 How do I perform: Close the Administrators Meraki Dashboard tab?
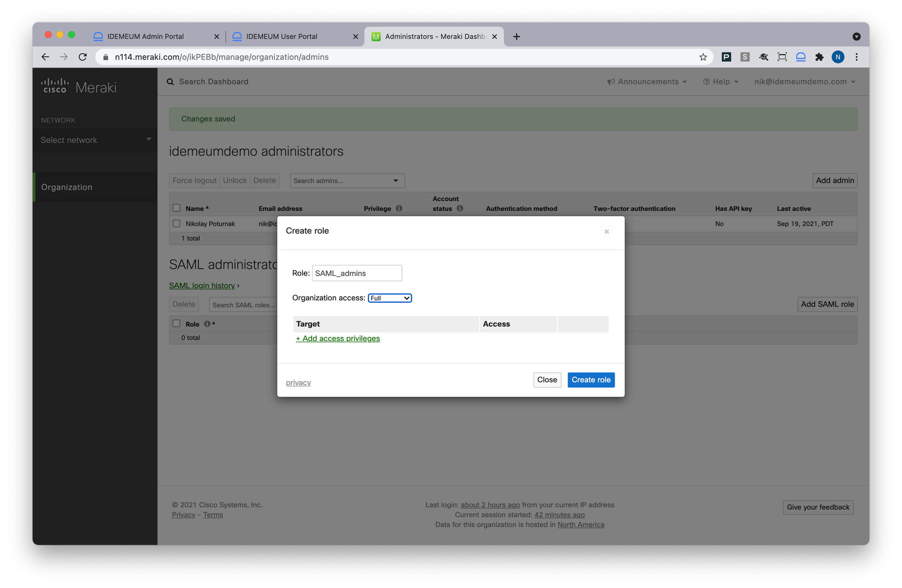click(x=494, y=37)
